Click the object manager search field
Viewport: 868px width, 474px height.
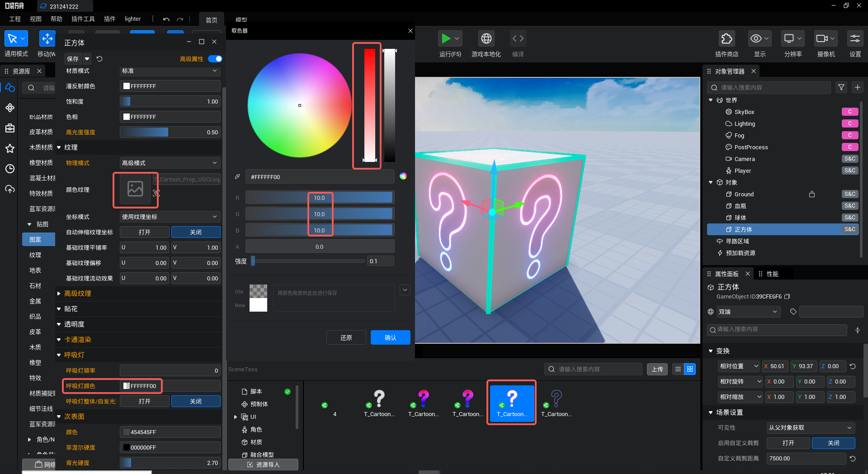[769, 87]
